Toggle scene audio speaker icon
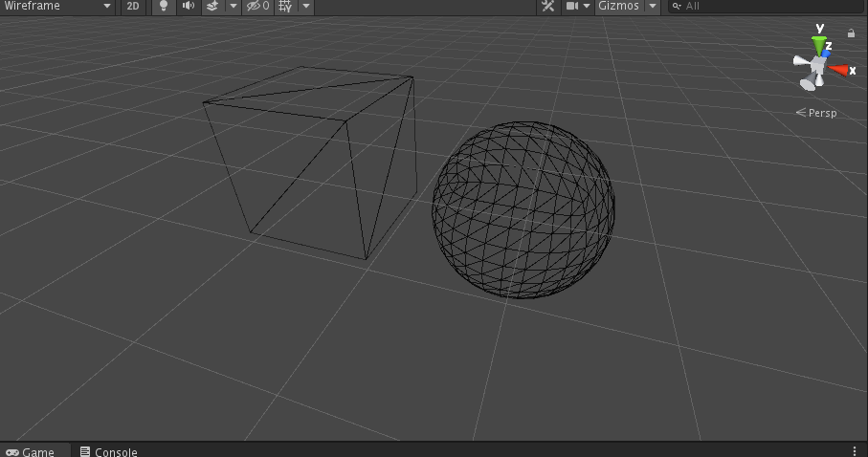 pos(189,6)
